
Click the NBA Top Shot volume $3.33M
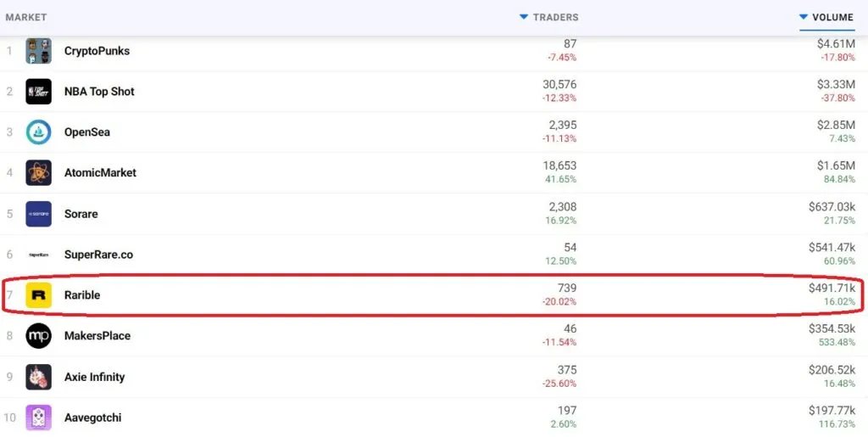click(836, 85)
